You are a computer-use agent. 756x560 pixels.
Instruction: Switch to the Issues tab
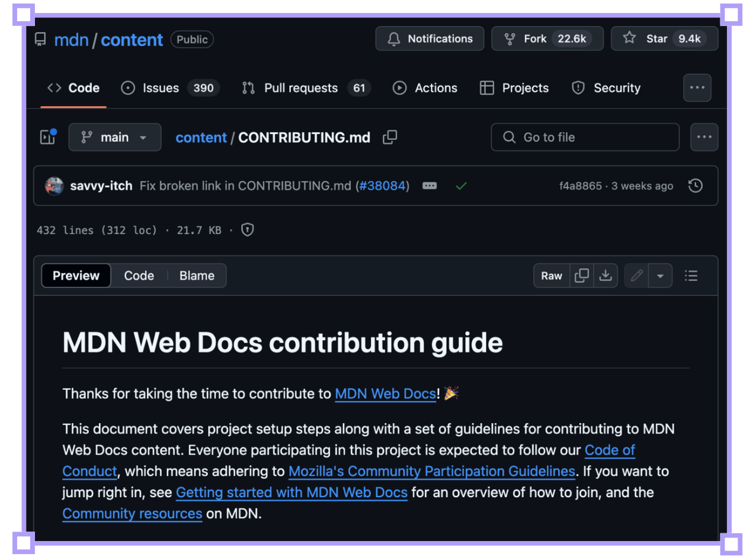pos(170,88)
